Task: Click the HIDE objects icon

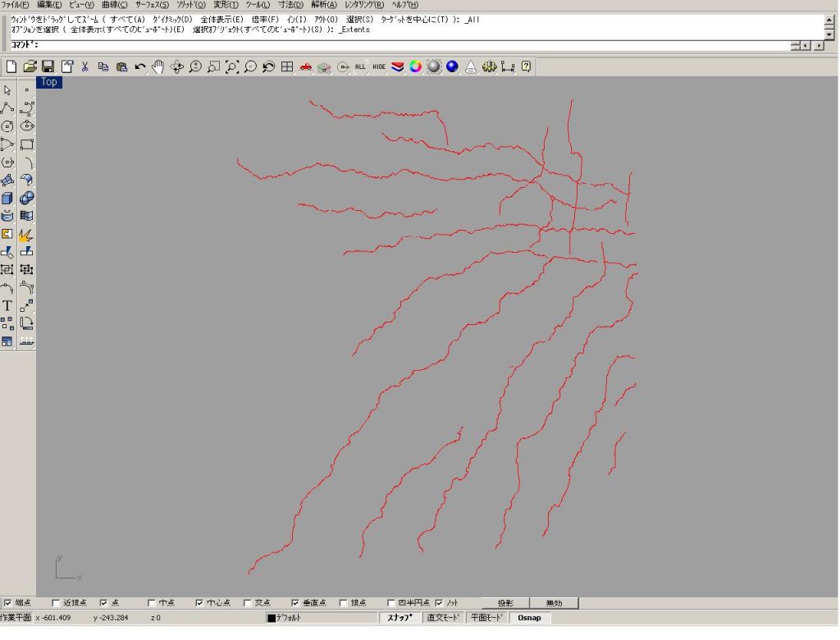Action: click(x=379, y=66)
